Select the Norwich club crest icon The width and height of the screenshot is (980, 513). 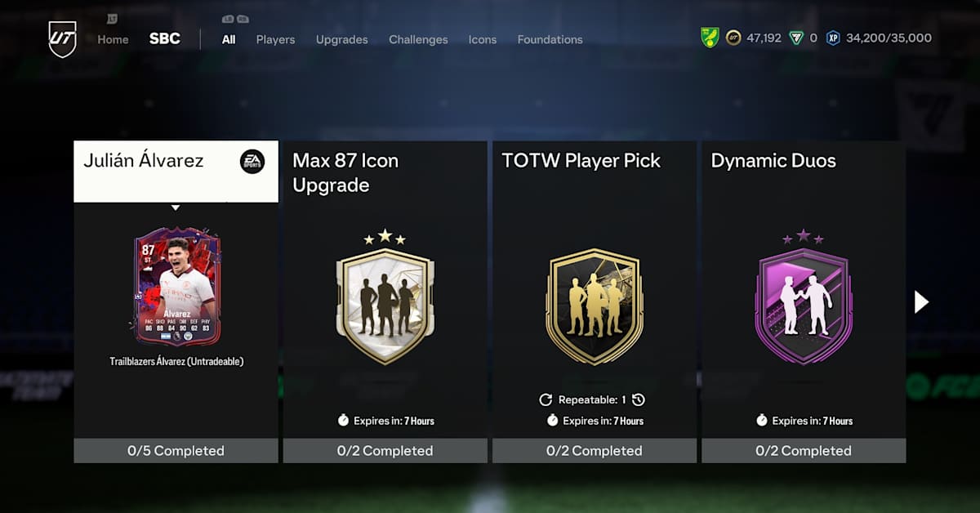[710, 38]
